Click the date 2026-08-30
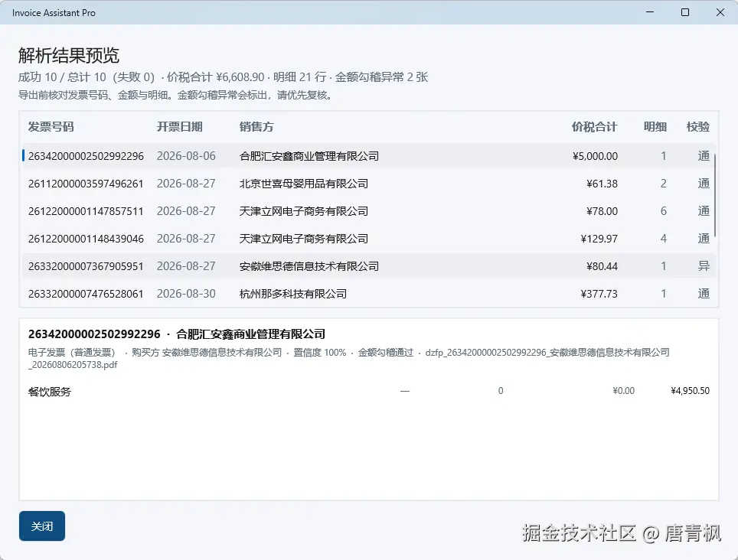The image size is (738, 560). point(186,294)
